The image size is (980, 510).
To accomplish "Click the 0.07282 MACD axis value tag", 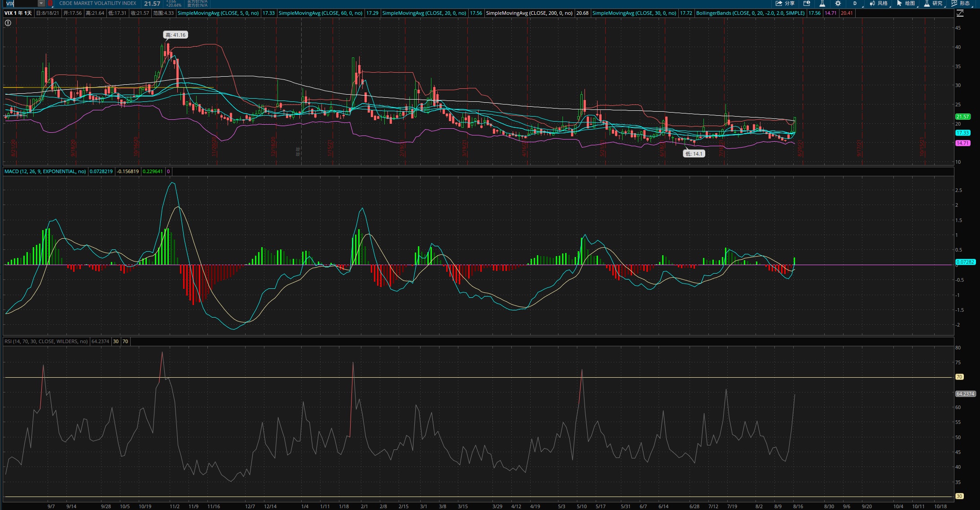I will pyautogui.click(x=965, y=262).
